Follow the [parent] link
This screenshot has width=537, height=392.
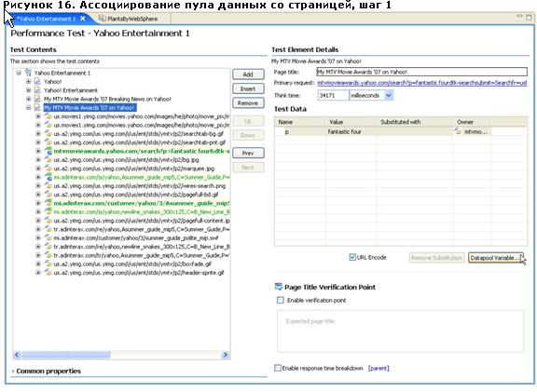coord(379,369)
